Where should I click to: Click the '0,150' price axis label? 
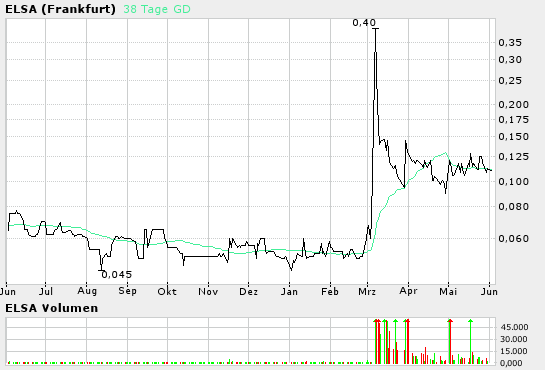click(x=513, y=137)
